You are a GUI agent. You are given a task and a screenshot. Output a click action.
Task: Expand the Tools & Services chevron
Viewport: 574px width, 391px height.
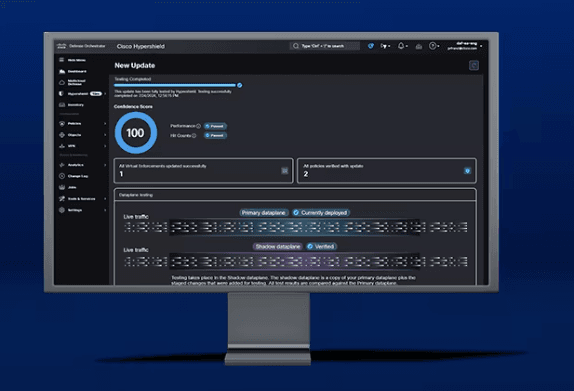click(x=105, y=198)
